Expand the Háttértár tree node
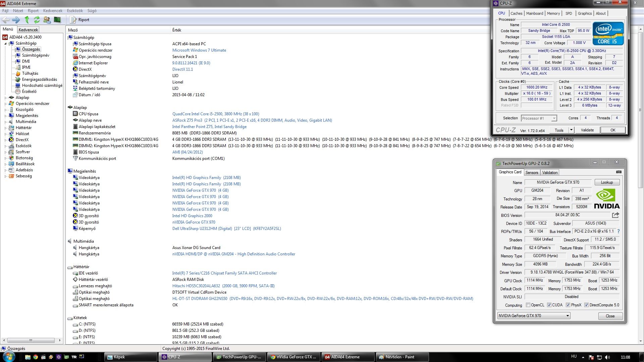 [x=5, y=128]
